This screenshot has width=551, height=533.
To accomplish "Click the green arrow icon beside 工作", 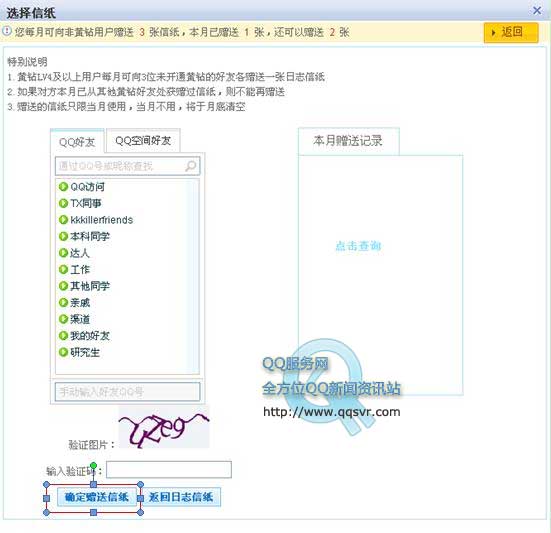I will click(63, 269).
